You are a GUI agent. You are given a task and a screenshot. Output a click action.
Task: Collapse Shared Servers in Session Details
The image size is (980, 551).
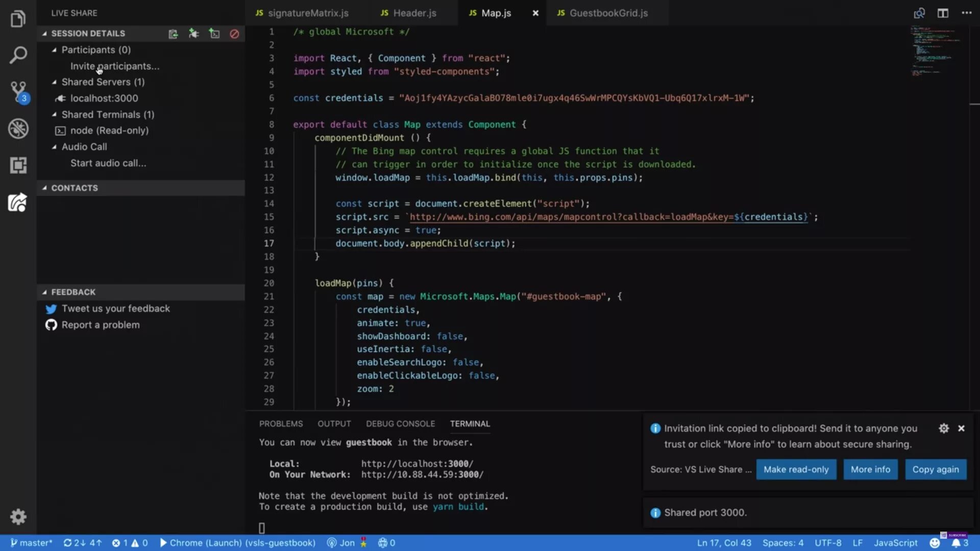pos(55,82)
